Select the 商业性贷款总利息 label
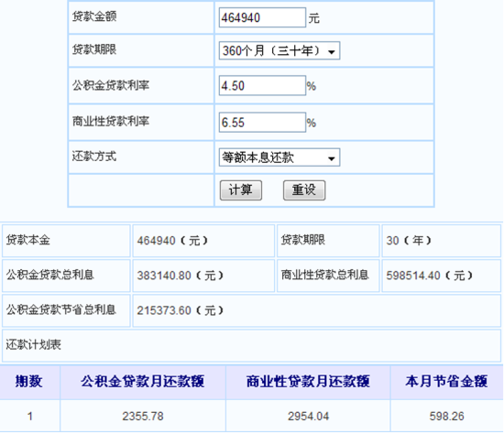 click(324, 275)
